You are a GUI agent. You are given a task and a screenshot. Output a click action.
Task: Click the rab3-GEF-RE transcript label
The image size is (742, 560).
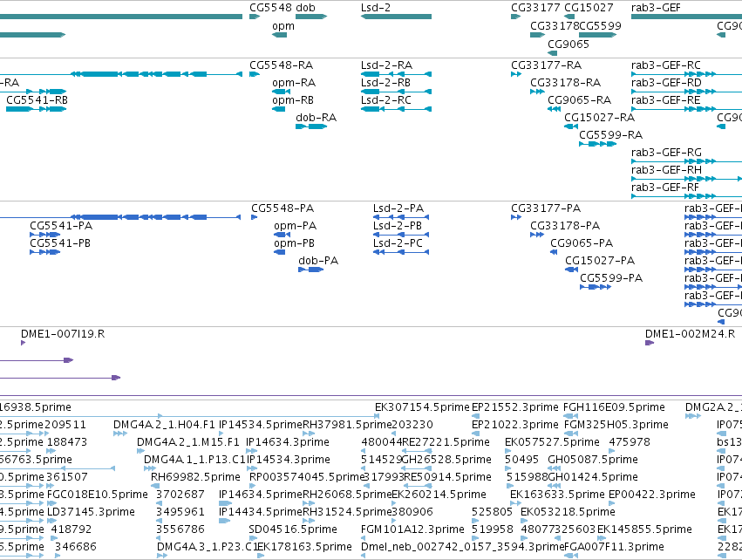666,100
